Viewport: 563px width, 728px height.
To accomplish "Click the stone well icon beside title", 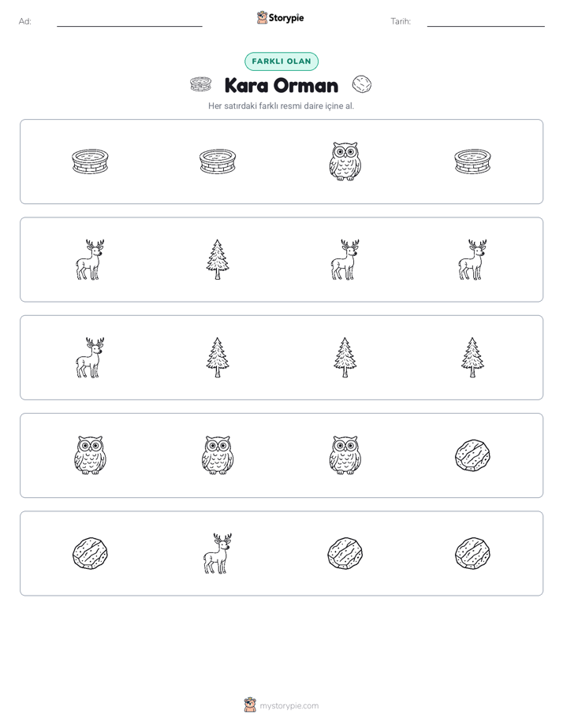I will [x=200, y=84].
